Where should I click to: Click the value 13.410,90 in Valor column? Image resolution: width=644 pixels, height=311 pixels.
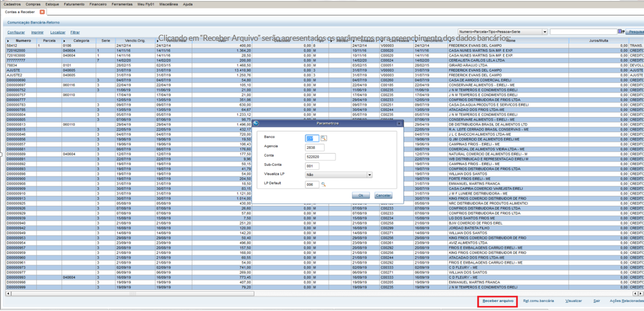pos(242,70)
